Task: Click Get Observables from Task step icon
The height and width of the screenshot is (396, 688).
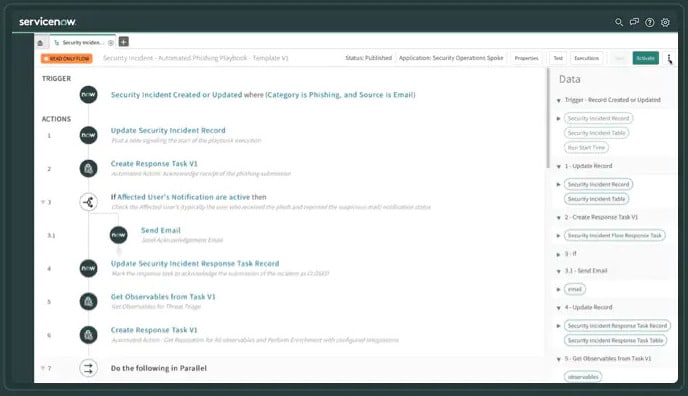Action: point(89,302)
